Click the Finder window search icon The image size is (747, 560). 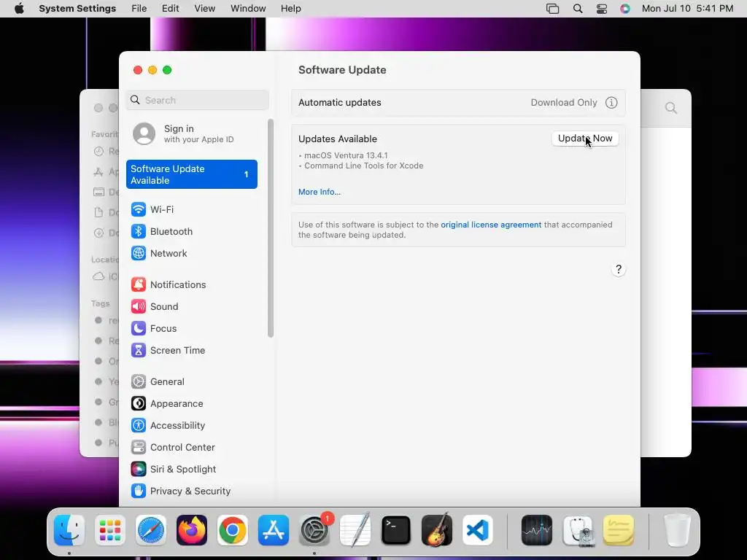pos(671,108)
